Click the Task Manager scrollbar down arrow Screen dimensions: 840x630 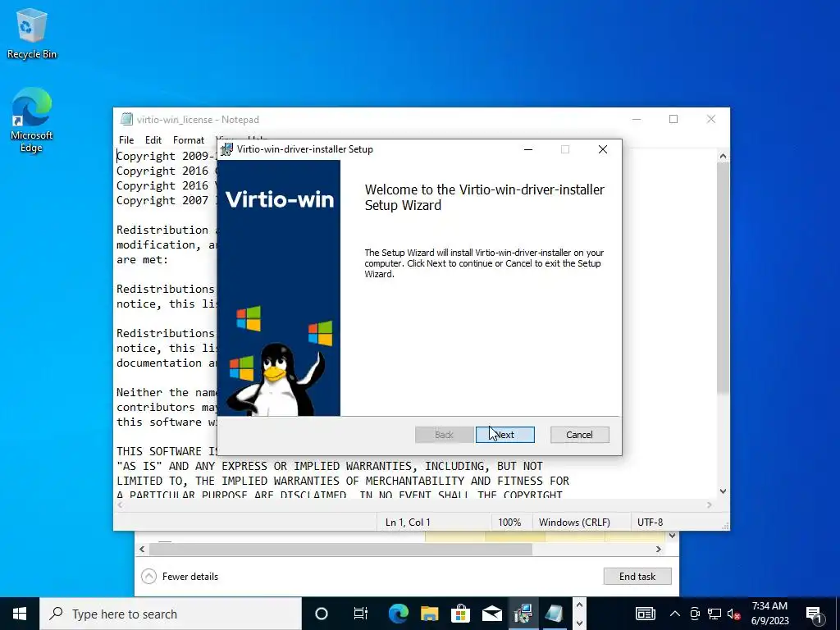tap(673, 536)
